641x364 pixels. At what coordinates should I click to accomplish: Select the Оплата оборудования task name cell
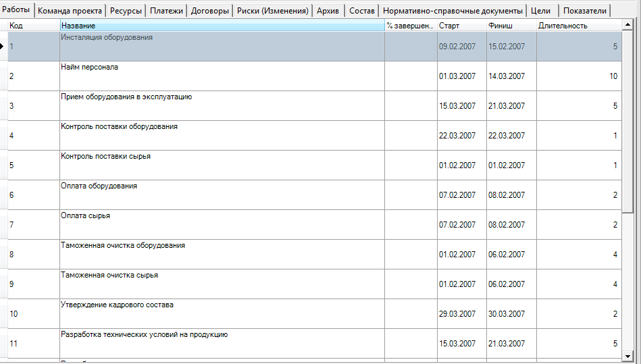222,195
